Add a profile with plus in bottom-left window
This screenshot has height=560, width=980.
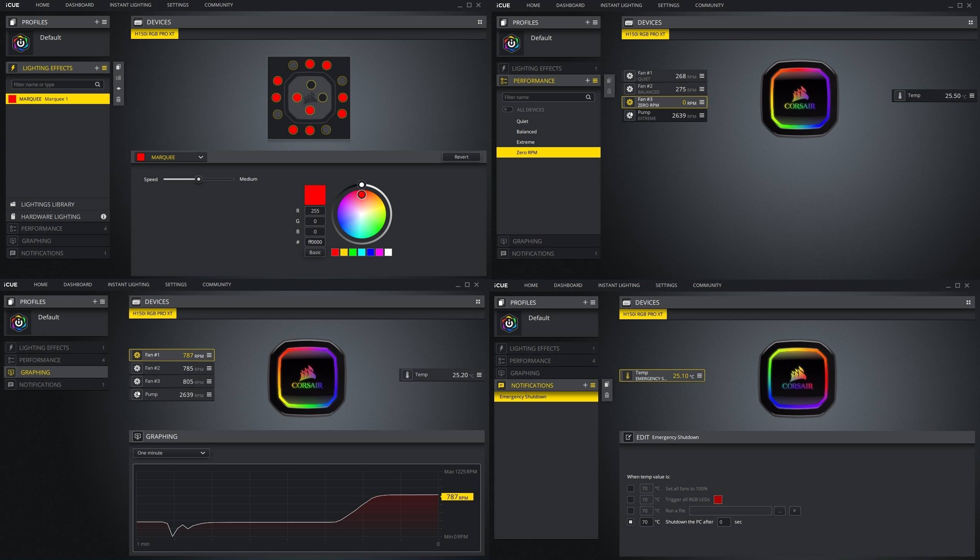(x=95, y=302)
